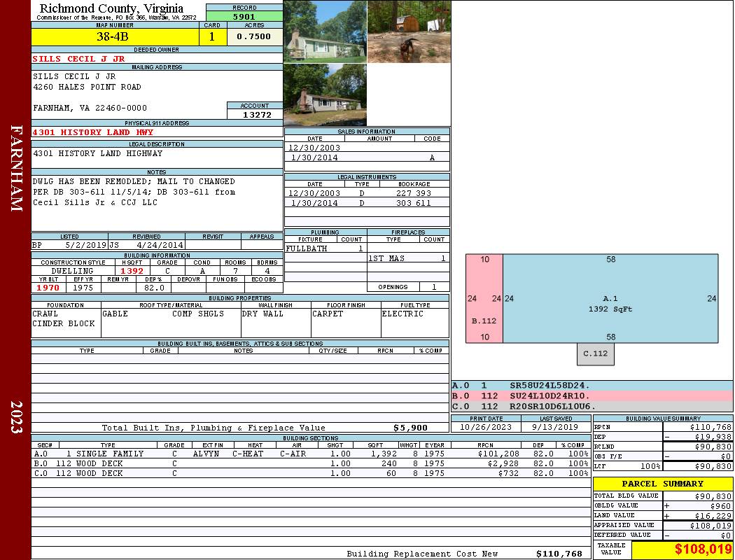
Task: Click the effective year 1975 under EFF YR
Action: click(83, 288)
